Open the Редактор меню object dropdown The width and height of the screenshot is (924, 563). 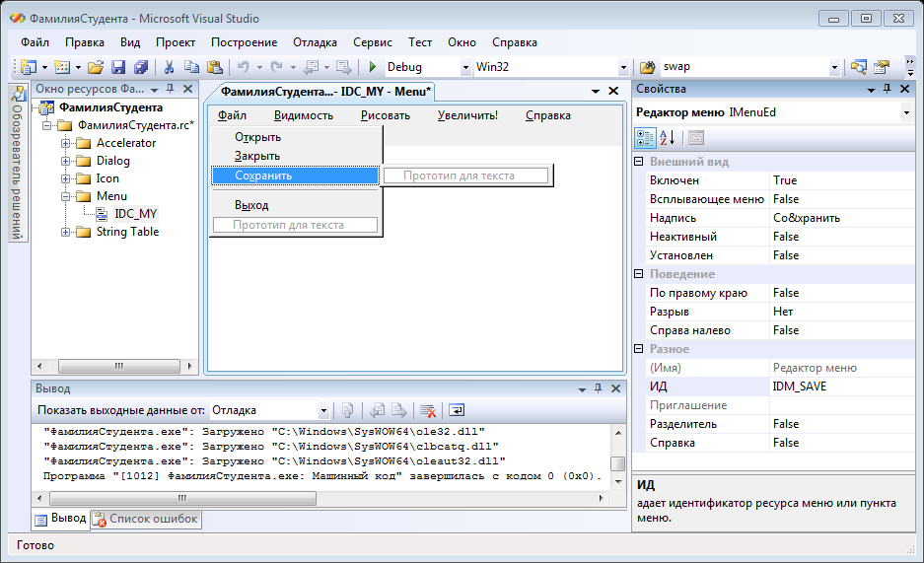tap(906, 112)
